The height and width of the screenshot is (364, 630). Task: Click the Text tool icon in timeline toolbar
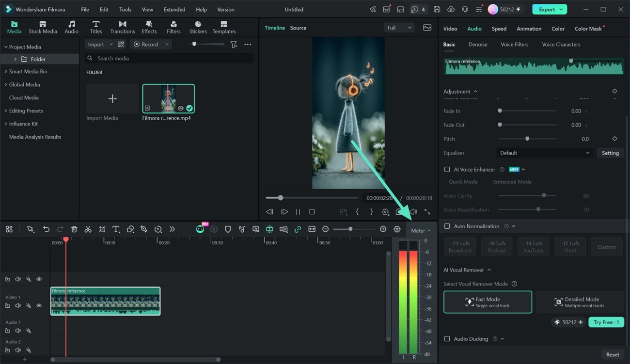(x=116, y=229)
